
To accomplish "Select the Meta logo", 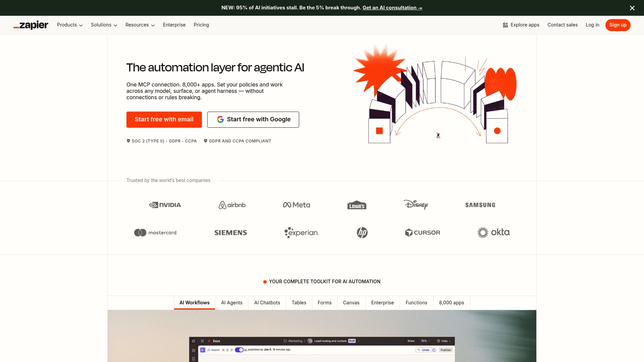I will [x=296, y=205].
